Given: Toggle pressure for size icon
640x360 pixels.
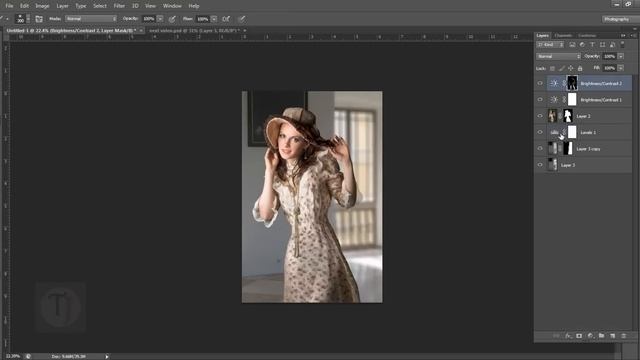Looking at the screenshot, I should [x=242, y=19].
